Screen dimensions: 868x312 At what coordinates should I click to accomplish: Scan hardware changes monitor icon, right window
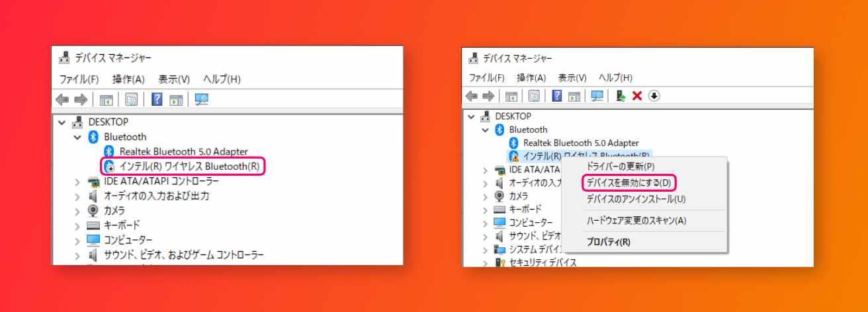coord(597,97)
